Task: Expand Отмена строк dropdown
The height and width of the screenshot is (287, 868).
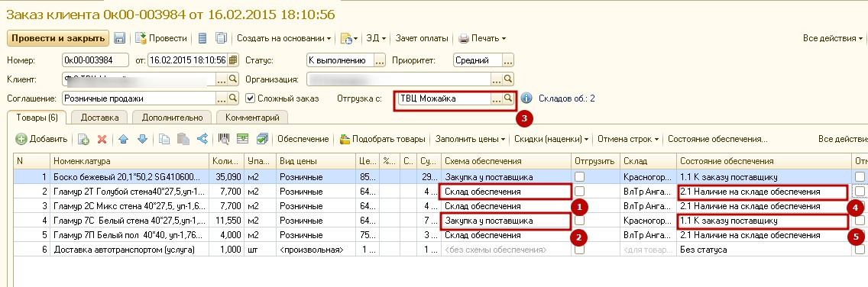Action: pos(628,139)
